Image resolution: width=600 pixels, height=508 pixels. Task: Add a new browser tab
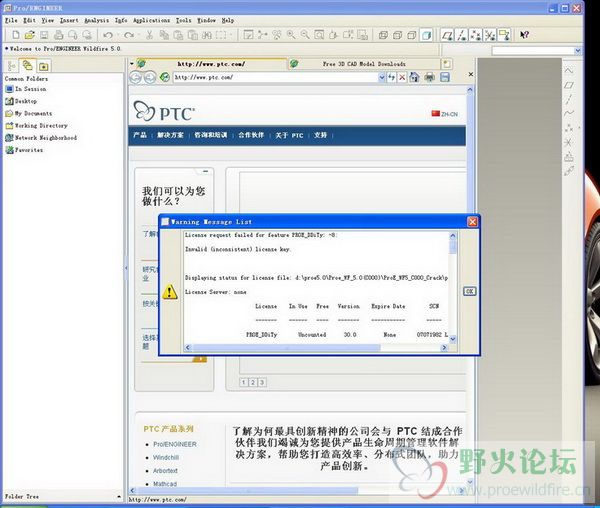click(446, 64)
